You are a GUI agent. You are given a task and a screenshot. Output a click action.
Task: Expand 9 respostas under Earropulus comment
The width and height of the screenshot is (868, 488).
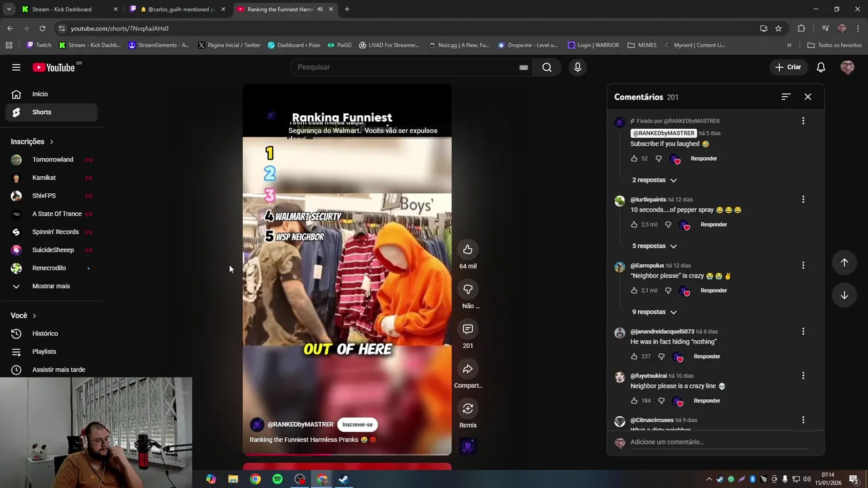click(654, 312)
